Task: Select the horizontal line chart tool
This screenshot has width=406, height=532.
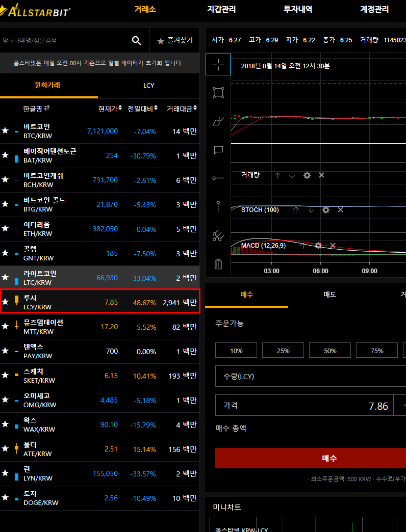Action: pyautogui.click(x=218, y=178)
